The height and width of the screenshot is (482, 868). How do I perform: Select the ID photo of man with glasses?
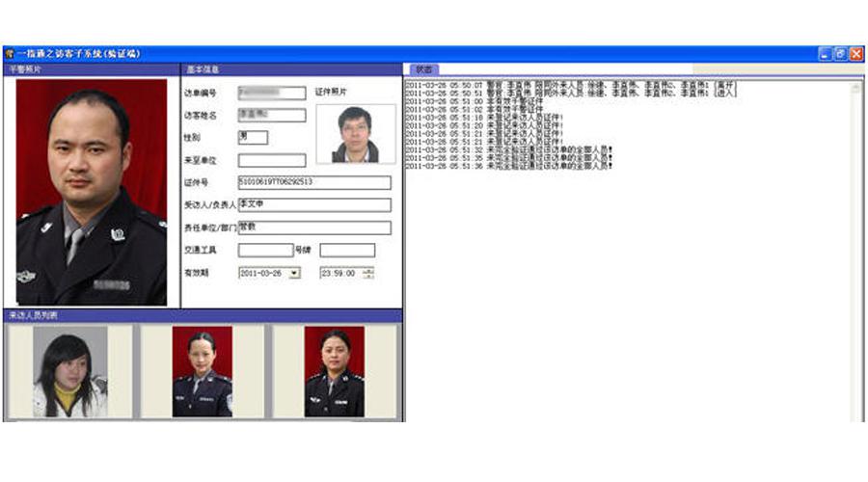355,134
